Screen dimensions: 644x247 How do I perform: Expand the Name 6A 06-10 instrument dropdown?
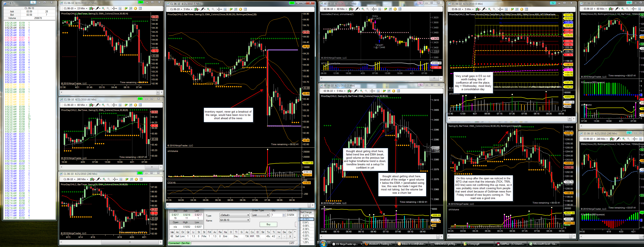(235, 220)
